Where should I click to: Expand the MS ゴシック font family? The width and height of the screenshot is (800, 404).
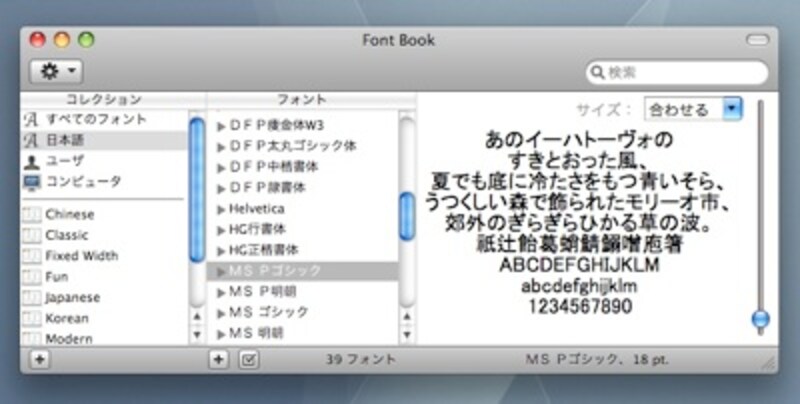[221, 313]
